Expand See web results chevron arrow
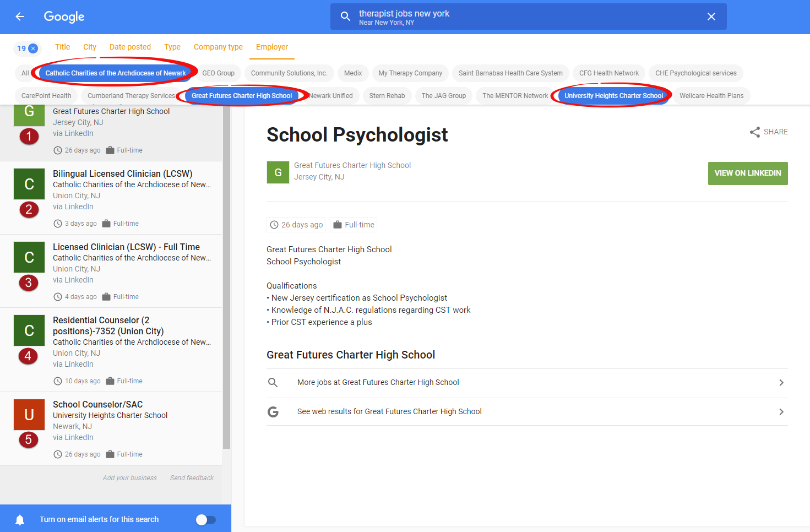The height and width of the screenshot is (532, 810). (x=781, y=412)
